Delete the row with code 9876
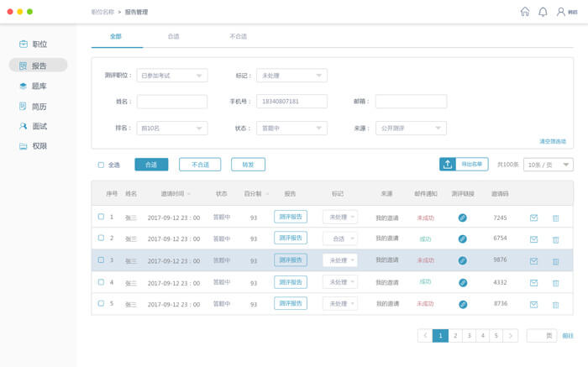 pos(556,261)
